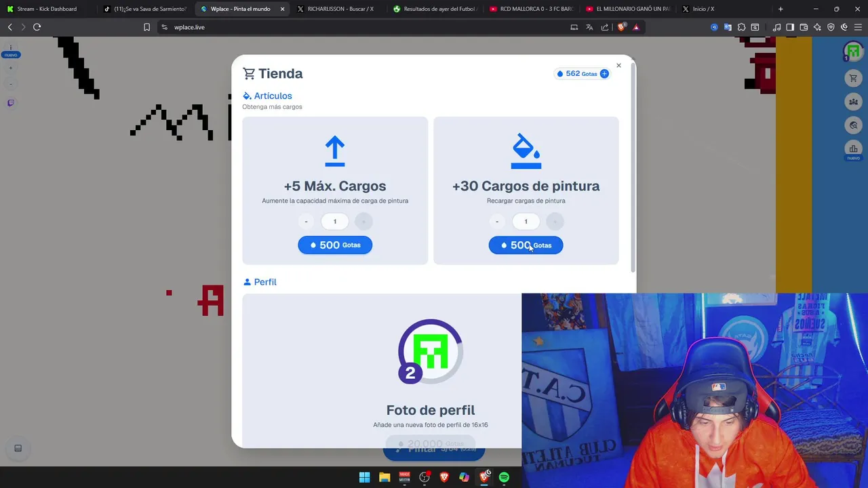Open the shop cart icon in sidebar
Screen dimensions: 868x488
pos(853,79)
